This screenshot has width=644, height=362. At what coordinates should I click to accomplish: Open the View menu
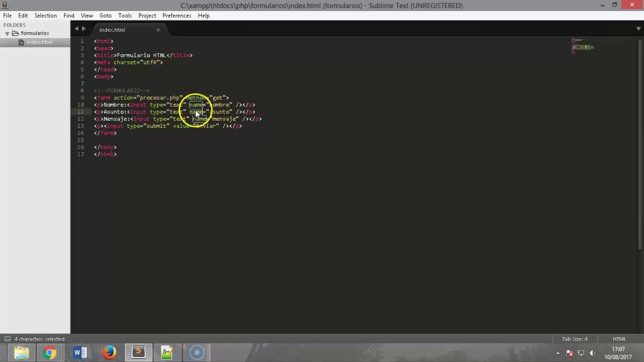[87, 16]
